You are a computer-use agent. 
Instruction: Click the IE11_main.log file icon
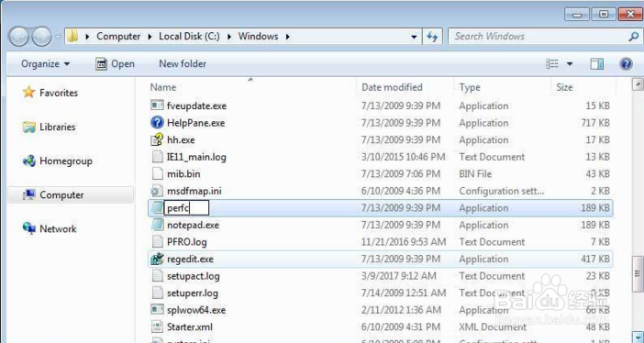[157, 157]
